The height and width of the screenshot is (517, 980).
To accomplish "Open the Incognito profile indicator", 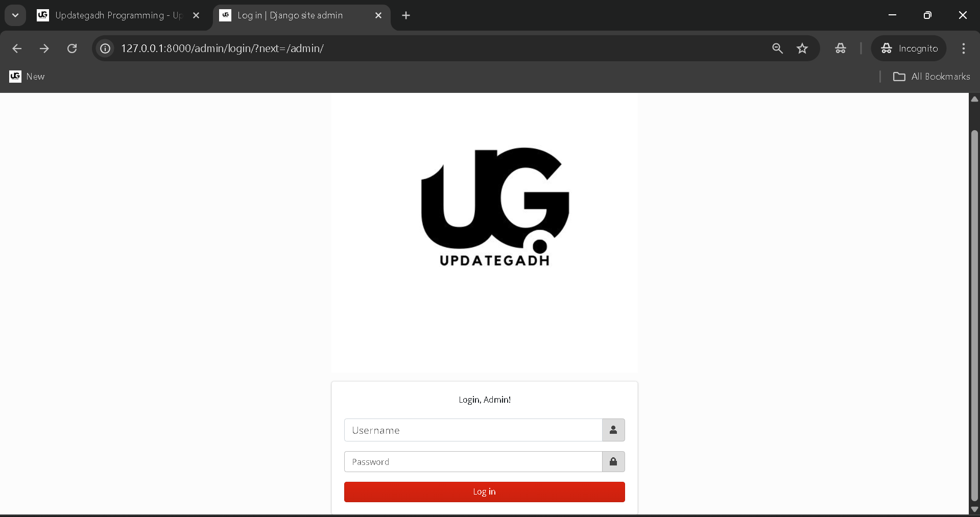I will coord(909,48).
